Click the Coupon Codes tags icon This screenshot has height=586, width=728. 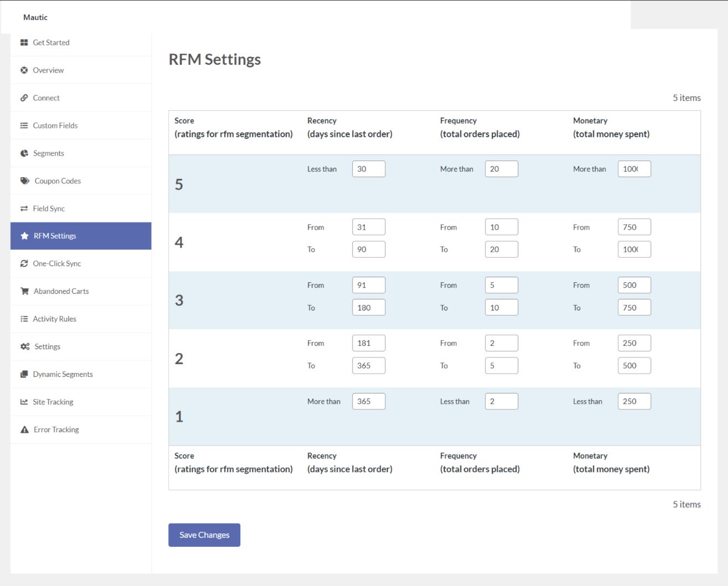click(x=25, y=181)
